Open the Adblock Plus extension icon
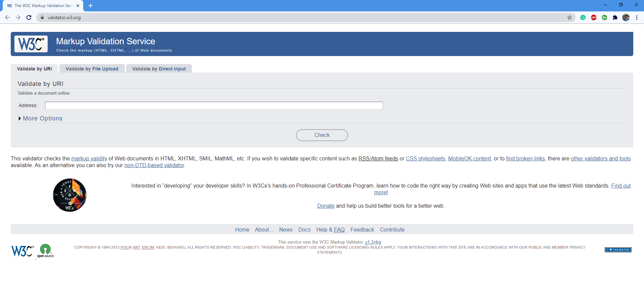The height and width of the screenshot is (305, 644). click(594, 17)
